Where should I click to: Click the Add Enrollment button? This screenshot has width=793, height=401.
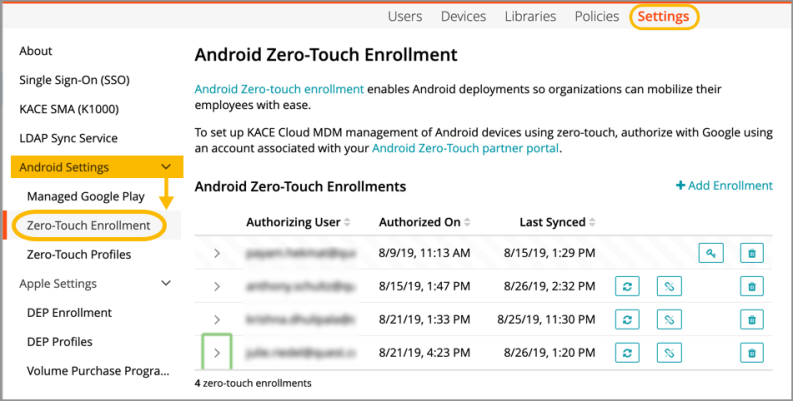pos(724,185)
